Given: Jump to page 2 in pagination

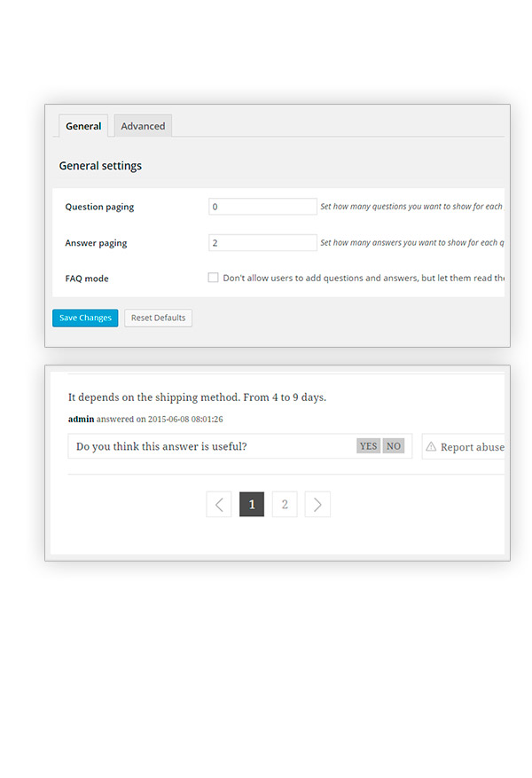Looking at the screenshot, I should [285, 505].
